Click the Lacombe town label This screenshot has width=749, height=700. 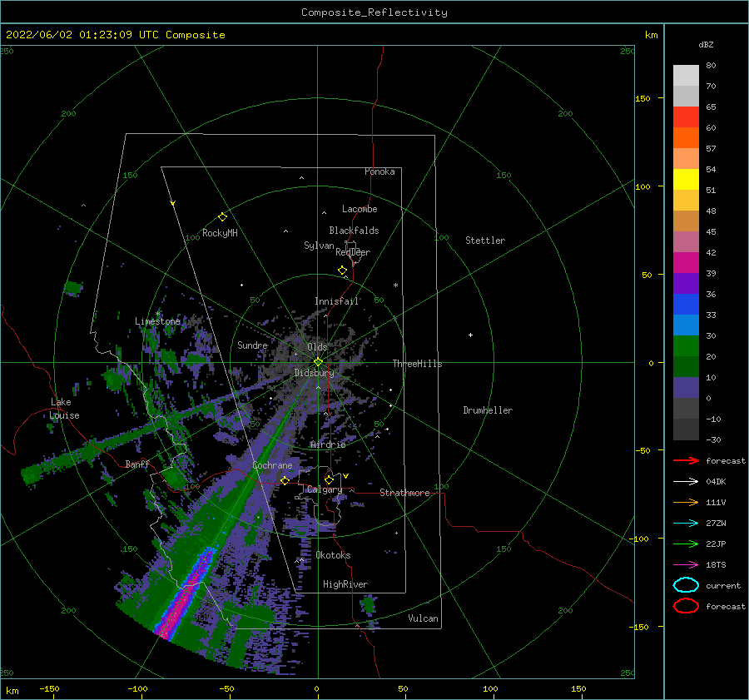pyautogui.click(x=360, y=209)
